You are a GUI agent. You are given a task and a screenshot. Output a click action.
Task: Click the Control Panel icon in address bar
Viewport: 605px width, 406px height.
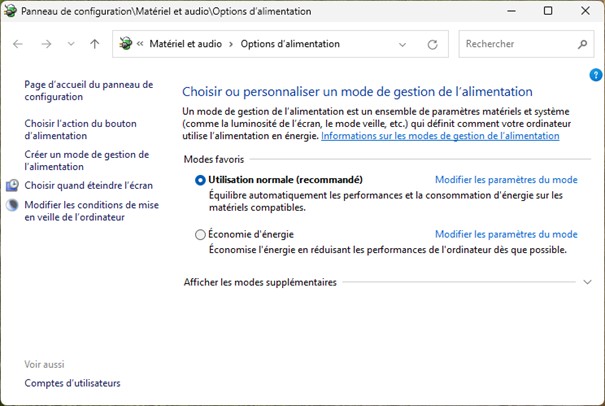click(126, 44)
